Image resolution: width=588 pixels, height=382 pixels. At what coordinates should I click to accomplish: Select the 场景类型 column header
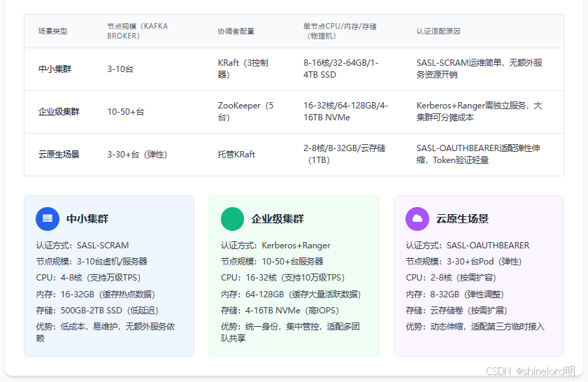(x=53, y=31)
